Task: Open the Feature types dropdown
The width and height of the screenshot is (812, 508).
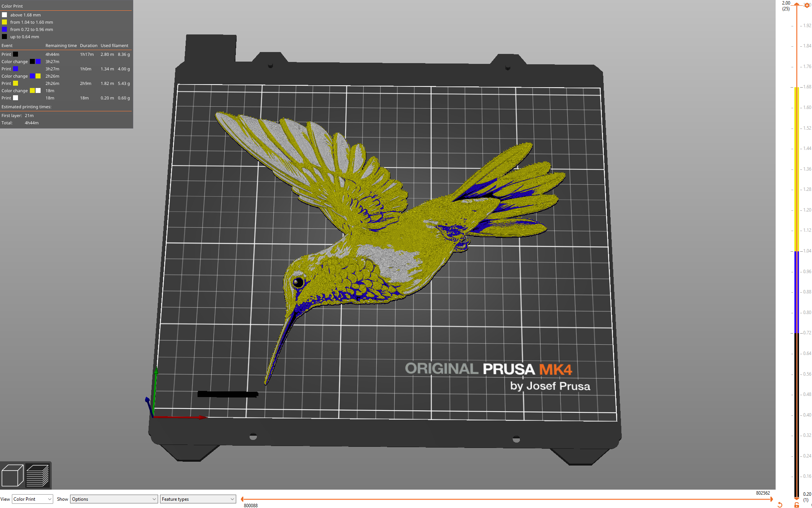Action: 198,499
